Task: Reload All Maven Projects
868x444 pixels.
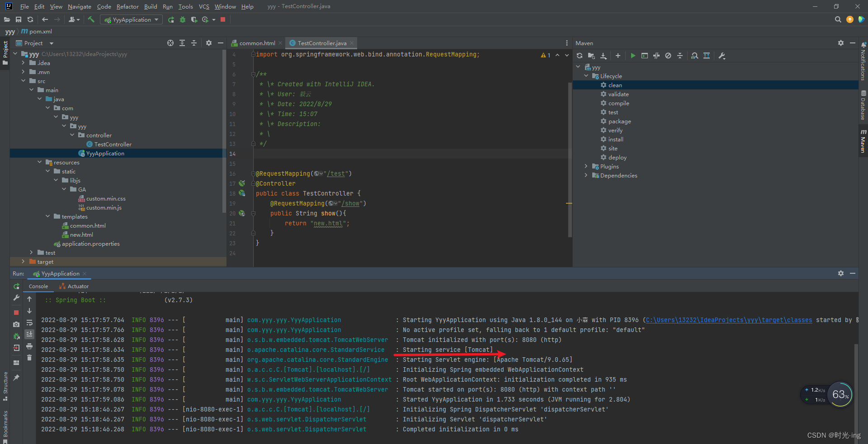Action: coord(580,56)
